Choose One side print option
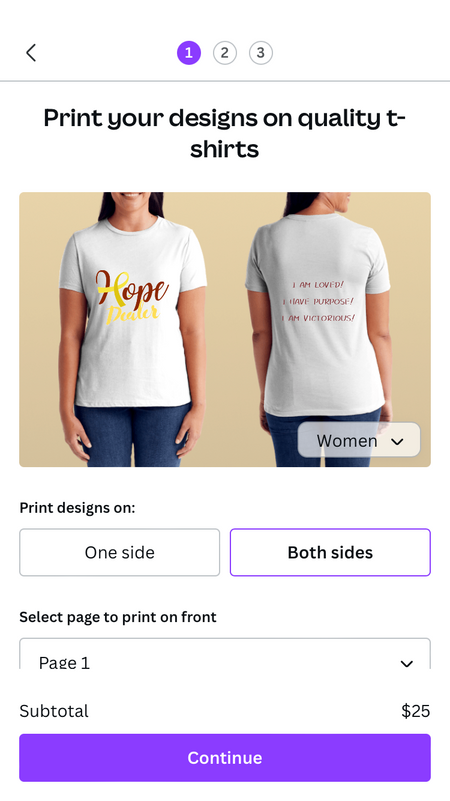 coord(120,552)
